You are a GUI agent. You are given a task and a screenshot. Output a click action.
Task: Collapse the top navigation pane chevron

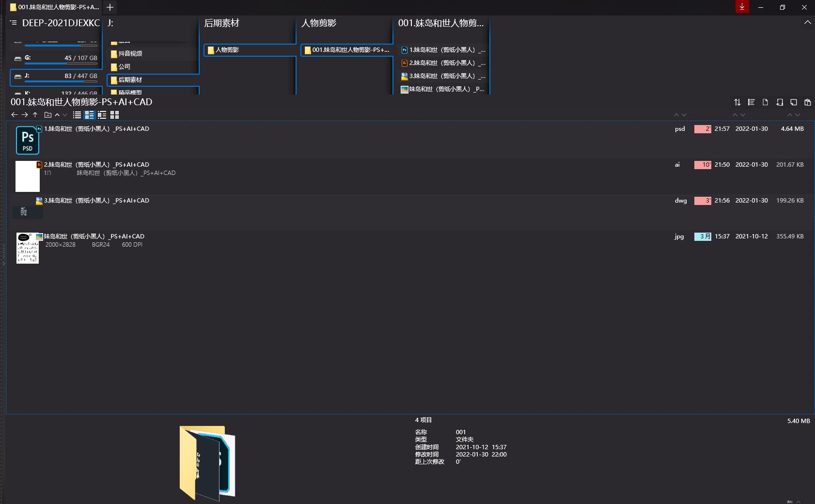[x=807, y=22]
